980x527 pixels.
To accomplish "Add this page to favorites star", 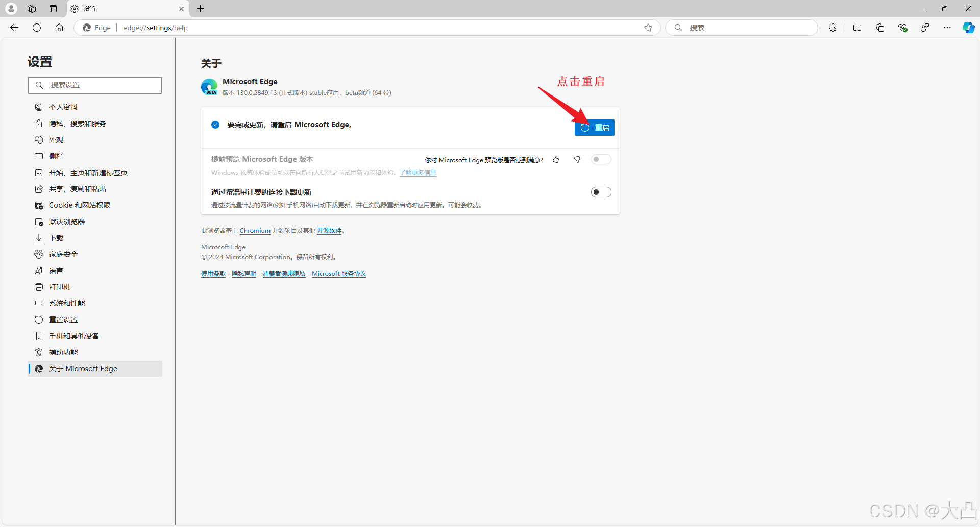I will [x=648, y=28].
